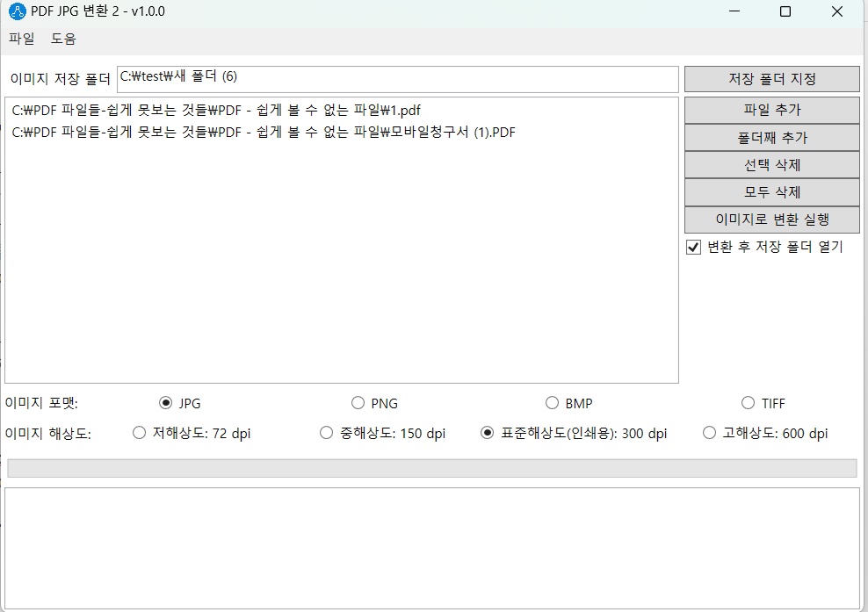This screenshot has width=868, height=612.
Task: Open the 파일 menu
Action: [x=21, y=40]
